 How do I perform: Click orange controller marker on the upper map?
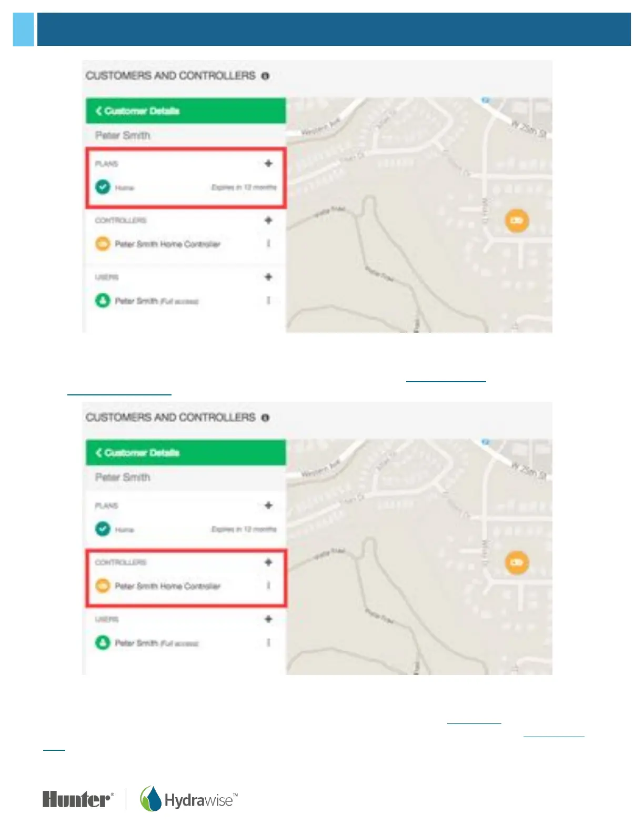click(517, 220)
